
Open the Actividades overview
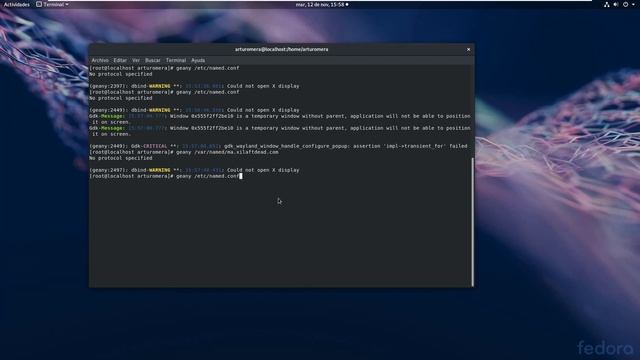click(17, 4)
